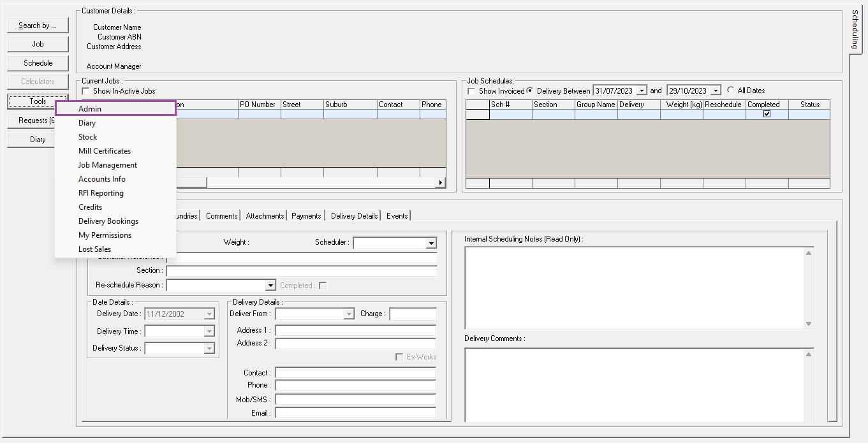Viewport: 868px width, 443px height.
Task: Select Mill Certificates menu entry
Action: pyautogui.click(x=115, y=151)
